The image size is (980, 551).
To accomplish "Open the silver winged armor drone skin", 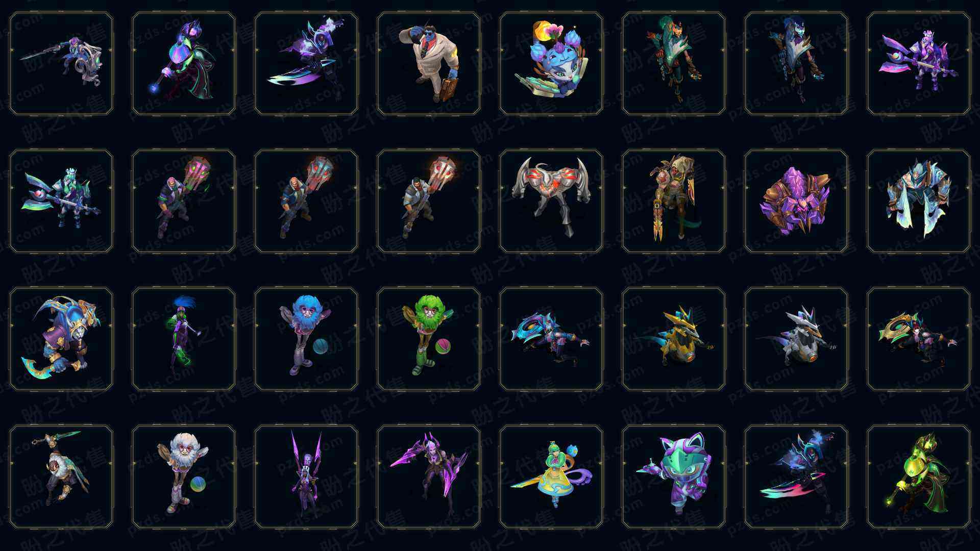I will pyautogui.click(x=551, y=201).
